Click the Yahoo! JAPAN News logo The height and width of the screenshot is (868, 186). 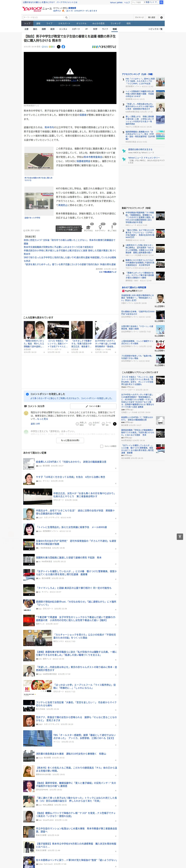(37, 9)
